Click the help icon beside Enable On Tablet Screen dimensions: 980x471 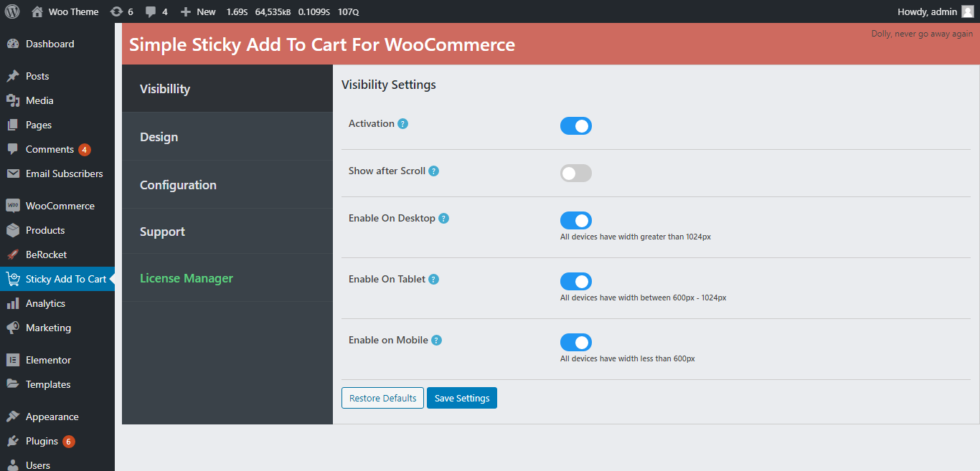[434, 280]
